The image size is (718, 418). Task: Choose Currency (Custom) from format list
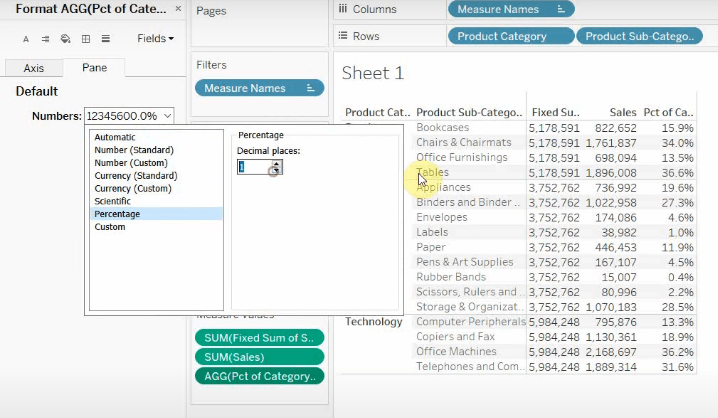click(132, 188)
